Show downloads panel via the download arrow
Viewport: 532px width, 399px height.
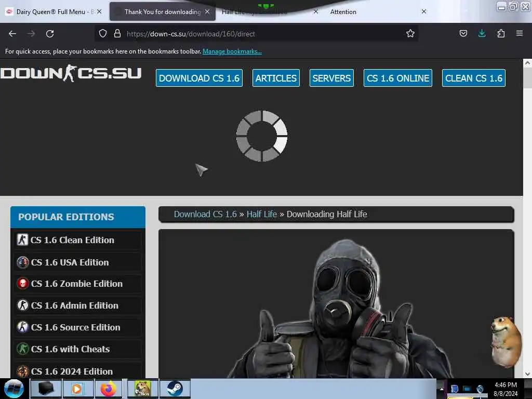pyautogui.click(x=482, y=33)
